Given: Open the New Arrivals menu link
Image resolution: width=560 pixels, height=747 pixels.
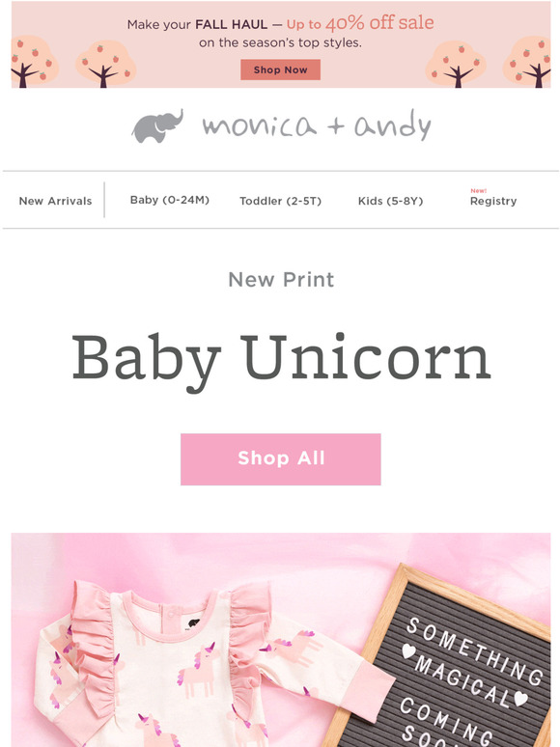Looking at the screenshot, I should [x=55, y=201].
